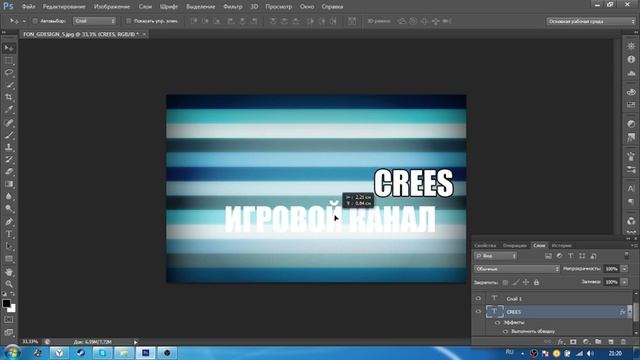Viewport: 640px width, 360px height.
Task: Toggle lock transparent pixels
Action: [x=505, y=282]
